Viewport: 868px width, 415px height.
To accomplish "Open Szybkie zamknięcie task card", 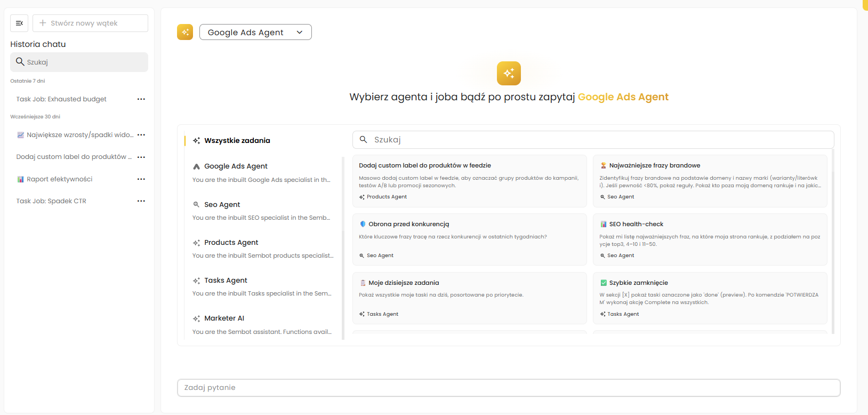I will tap(710, 298).
